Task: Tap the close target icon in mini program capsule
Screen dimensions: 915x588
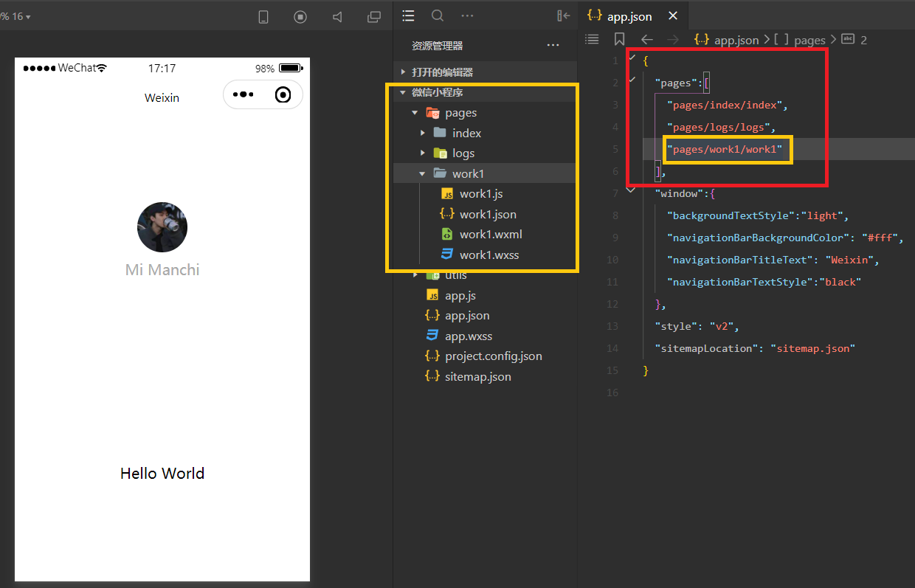Action: tap(283, 94)
